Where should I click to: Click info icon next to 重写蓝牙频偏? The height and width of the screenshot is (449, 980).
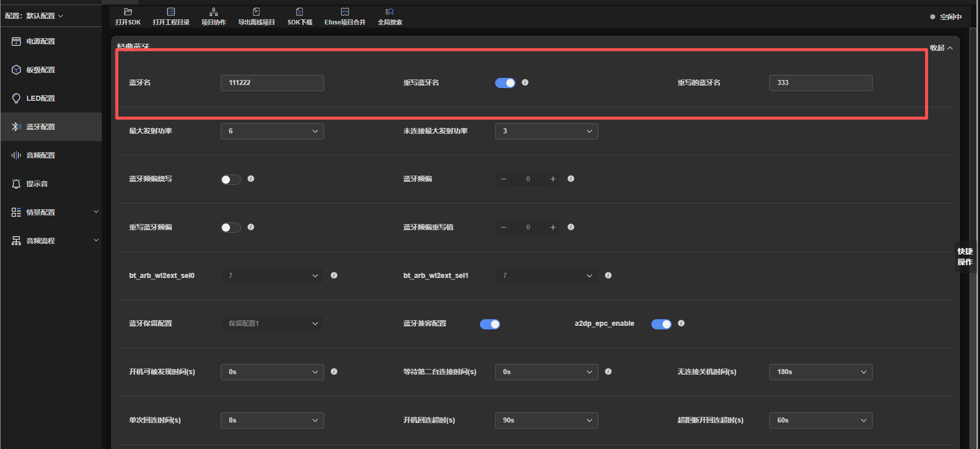(x=251, y=227)
